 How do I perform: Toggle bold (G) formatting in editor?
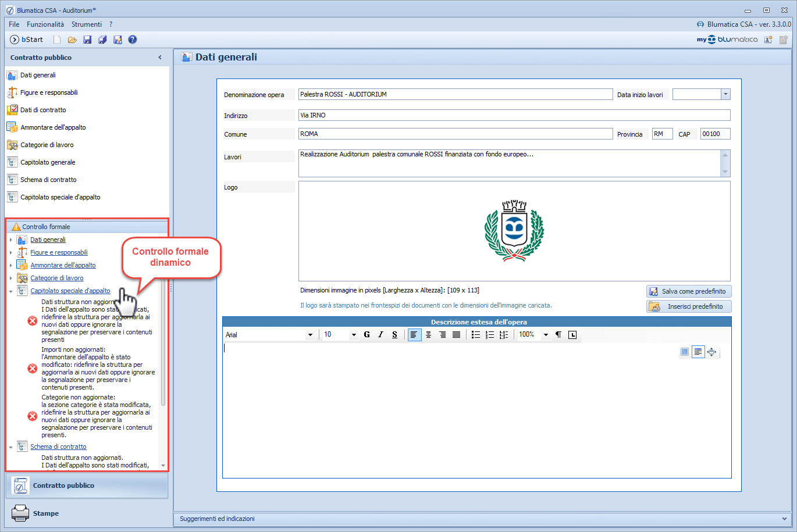tap(367, 334)
